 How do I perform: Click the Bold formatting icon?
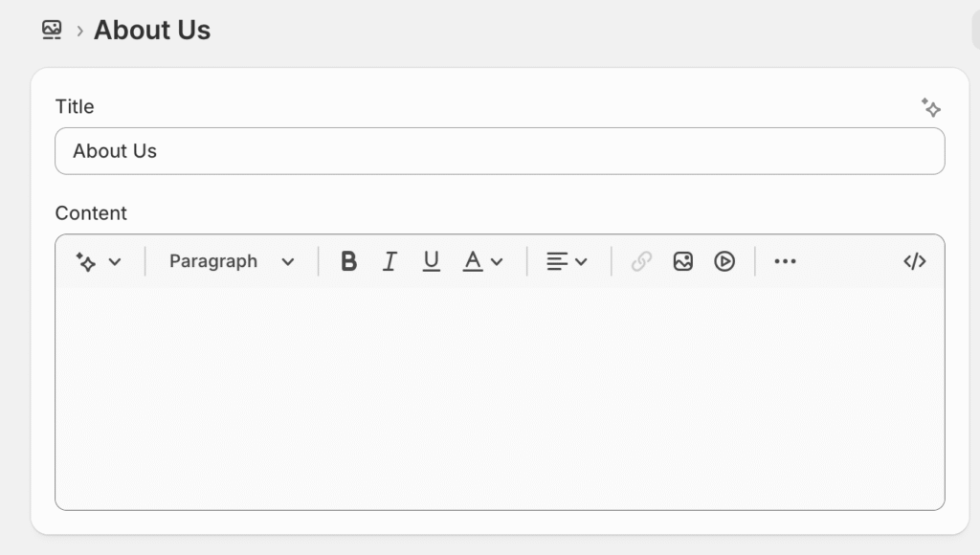pos(349,261)
